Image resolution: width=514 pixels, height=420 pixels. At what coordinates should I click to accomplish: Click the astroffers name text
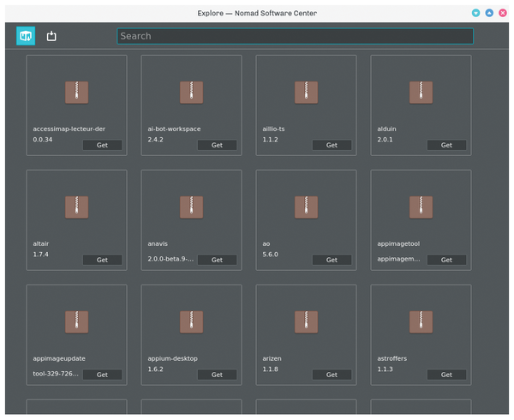click(392, 358)
